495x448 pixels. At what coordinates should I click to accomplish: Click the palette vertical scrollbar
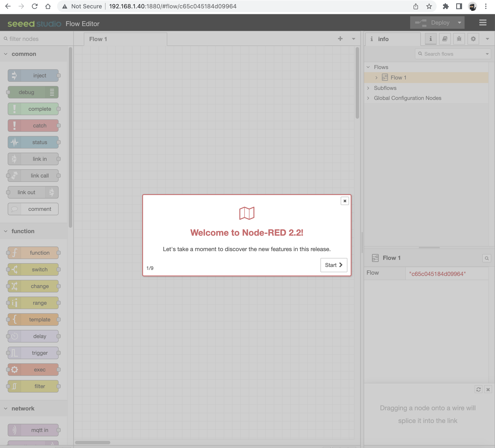(x=70, y=137)
